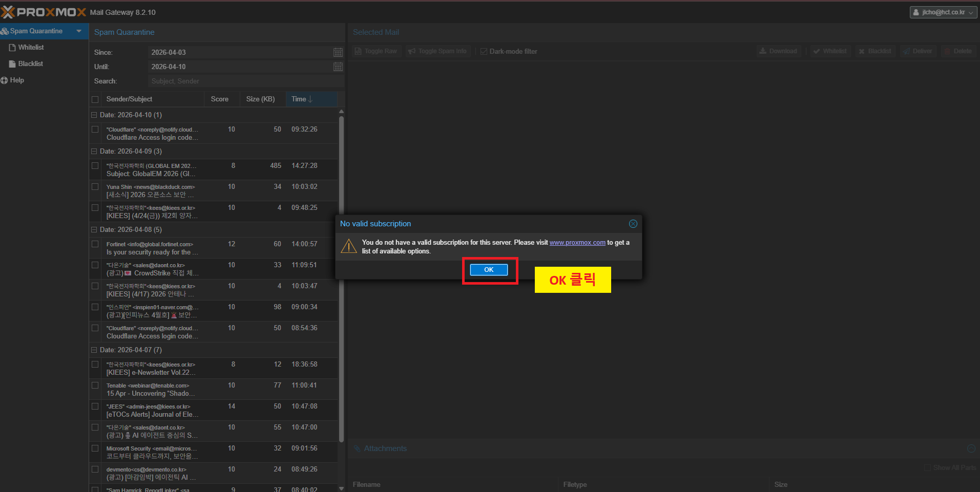Click the Size column header in Attachments

[874, 484]
